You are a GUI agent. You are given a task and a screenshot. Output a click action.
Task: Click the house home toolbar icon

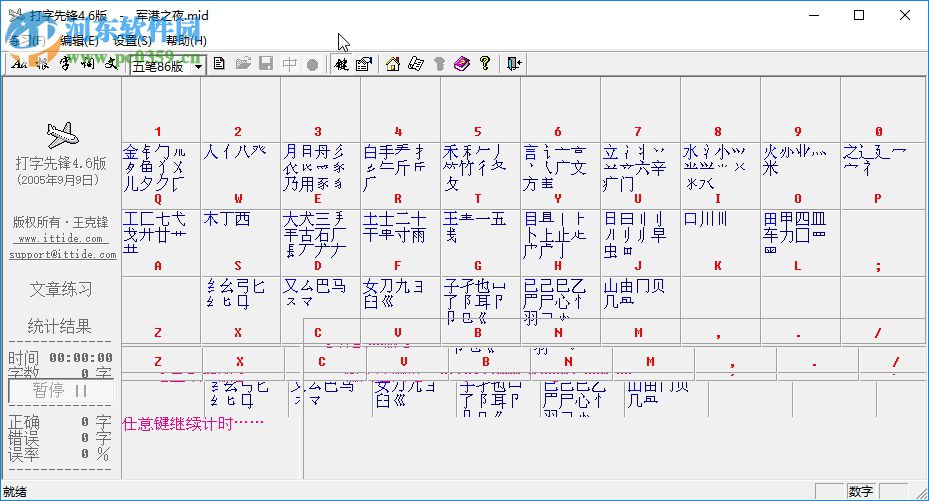(393, 63)
